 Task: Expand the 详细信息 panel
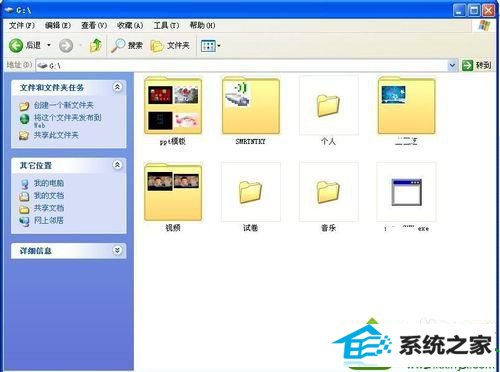coord(117,250)
